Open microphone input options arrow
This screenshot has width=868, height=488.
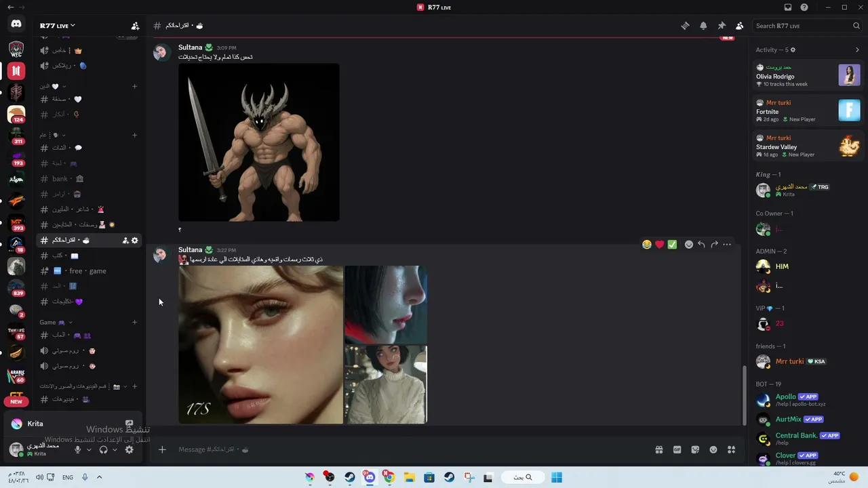[x=88, y=449]
